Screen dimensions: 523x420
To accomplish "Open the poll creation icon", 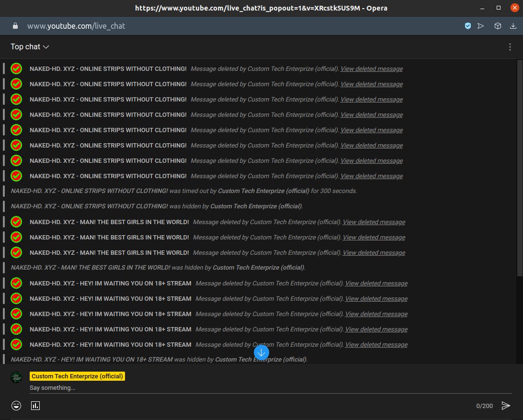I will click(35, 406).
